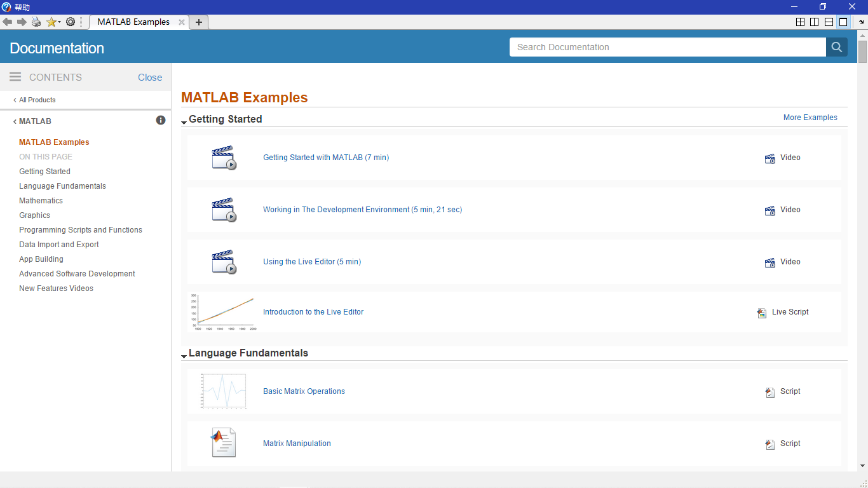Click the vertical scrollbar thumb
This screenshot has width=868, height=488.
pyautogui.click(x=862, y=51)
